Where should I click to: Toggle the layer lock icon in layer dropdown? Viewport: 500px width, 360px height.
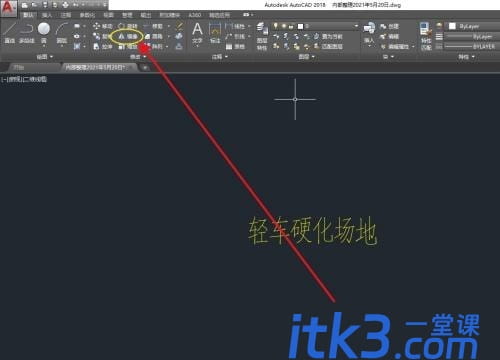(x=291, y=26)
